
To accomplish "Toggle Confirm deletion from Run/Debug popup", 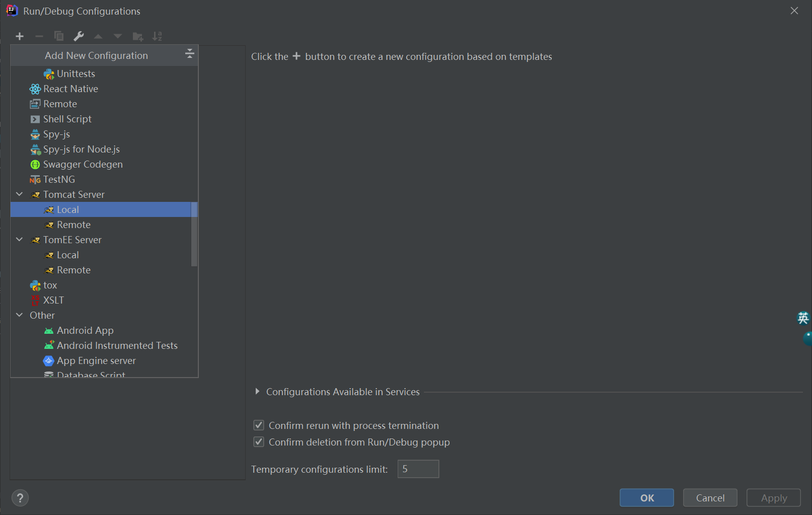I will [259, 442].
